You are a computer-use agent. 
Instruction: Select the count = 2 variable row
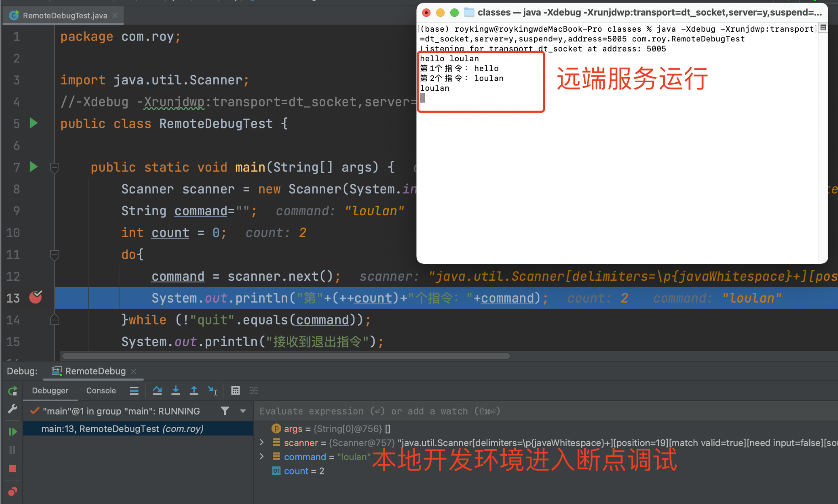545,471
